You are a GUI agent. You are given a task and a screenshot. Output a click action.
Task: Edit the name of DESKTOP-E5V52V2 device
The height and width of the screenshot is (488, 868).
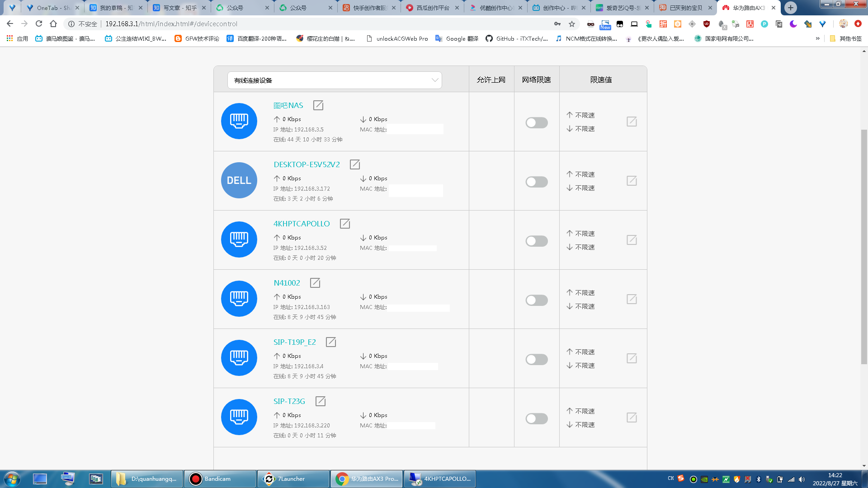355,164
